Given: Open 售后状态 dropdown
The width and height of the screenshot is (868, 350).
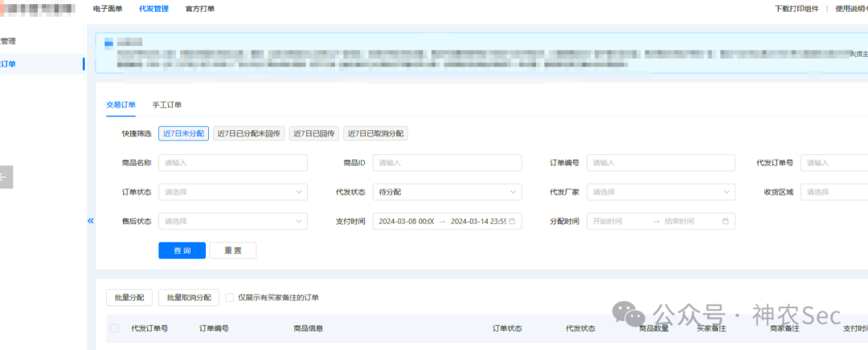Looking at the screenshot, I should pos(233,222).
